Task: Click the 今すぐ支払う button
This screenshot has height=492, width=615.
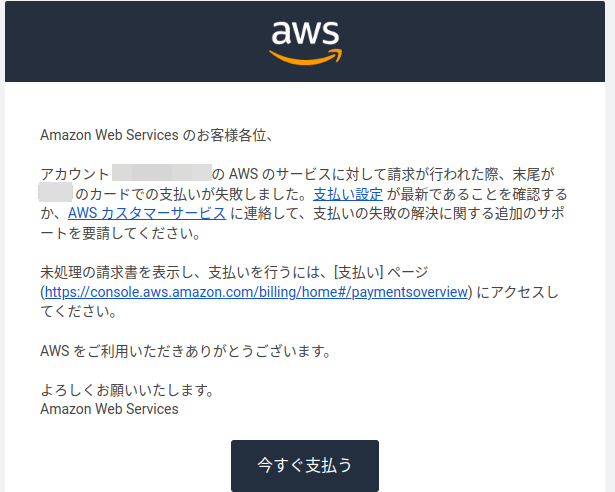Action: [305, 465]
